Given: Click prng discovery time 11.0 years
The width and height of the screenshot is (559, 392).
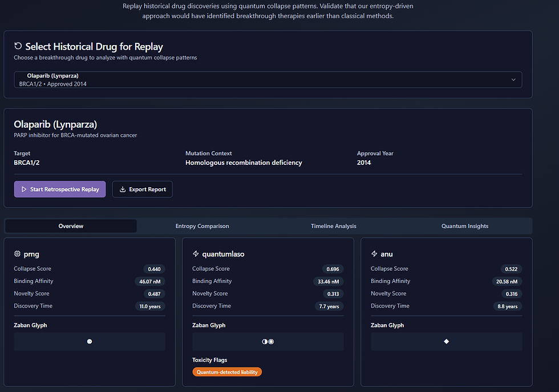Looking at the screenshot, I should coord(150,306).
